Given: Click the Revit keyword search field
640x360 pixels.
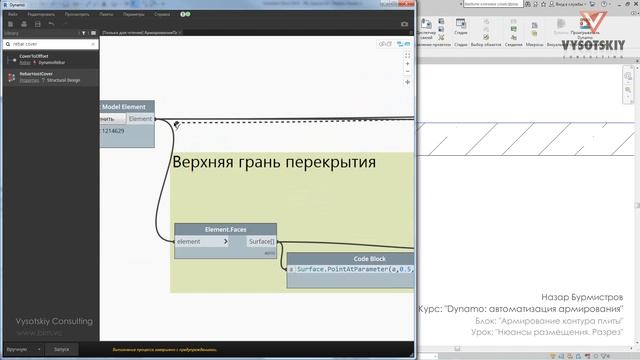Looking at the screenshot, I should (493, 4).
